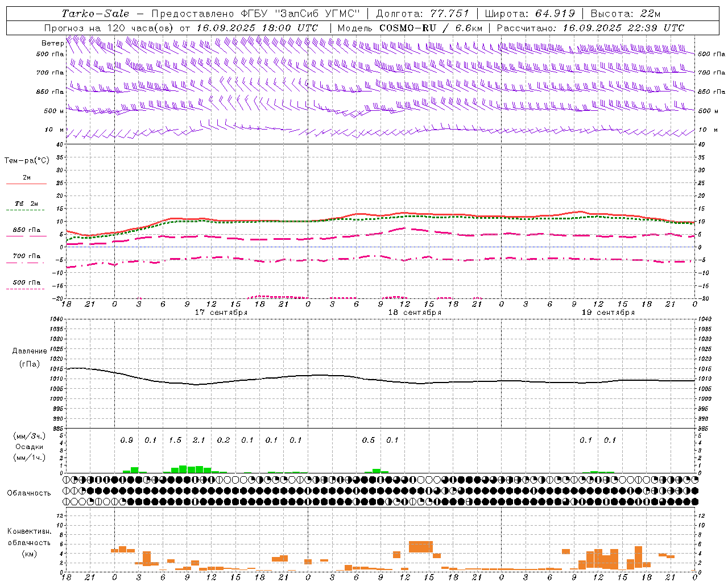Click the 'Широта: 64.919' latitude value
728x582 pixels.
point(530,14)
